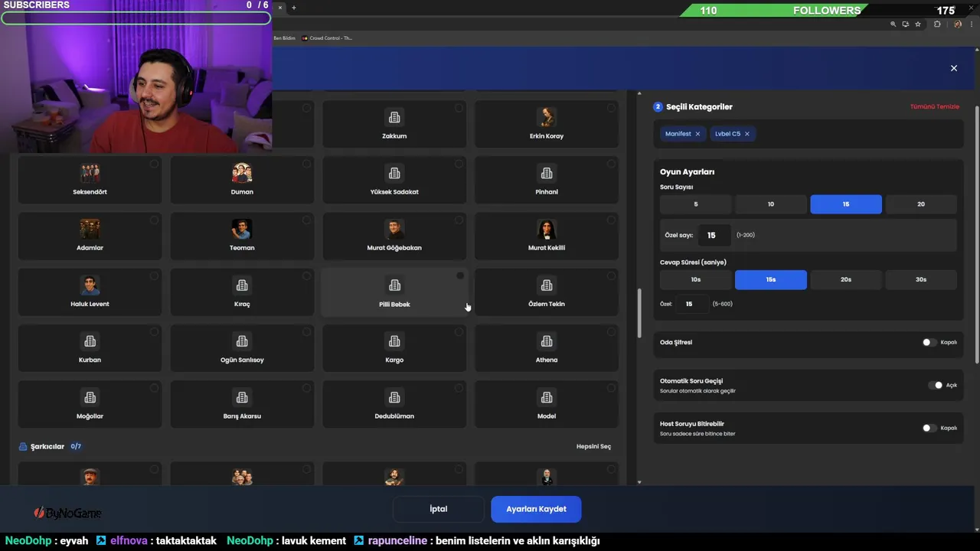
Task: Remove the Lvbel C5 category chip
Action: tap(747, 134)
